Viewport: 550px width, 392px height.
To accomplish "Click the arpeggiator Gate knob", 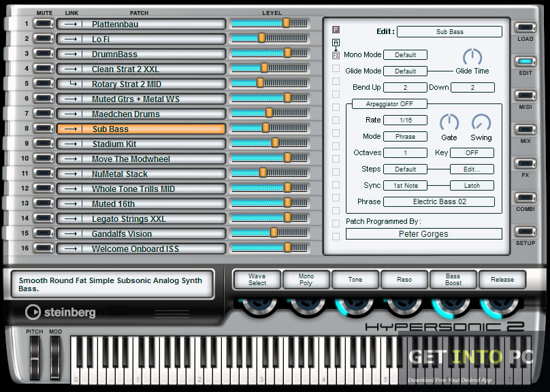I will coord(449,122).
